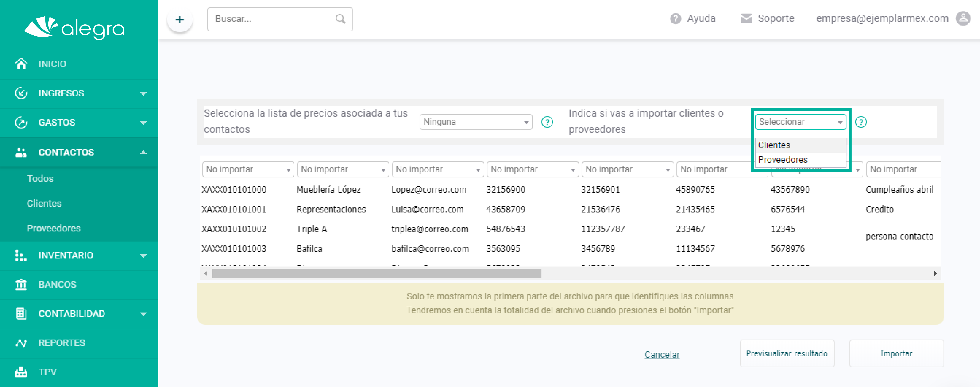The width and height of the screenshot is (980, 387).
Task: Open the dropdown above the 45890765 column
Action: tap(714, 169)
